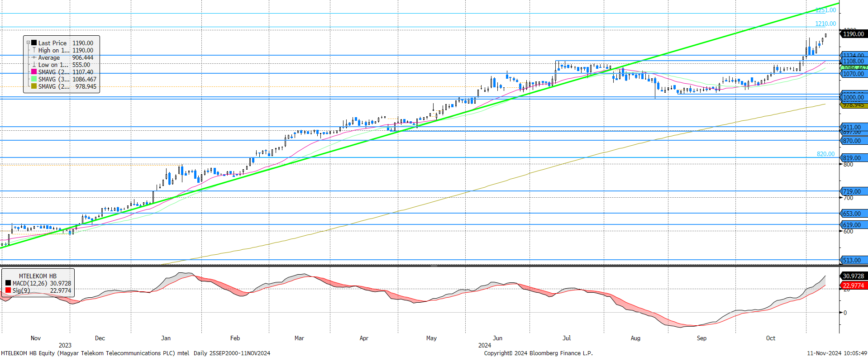The height and width of the screenshot is (357, 868).
Task: Click the Aug label on time axis
Action: [x=635, y=338]
